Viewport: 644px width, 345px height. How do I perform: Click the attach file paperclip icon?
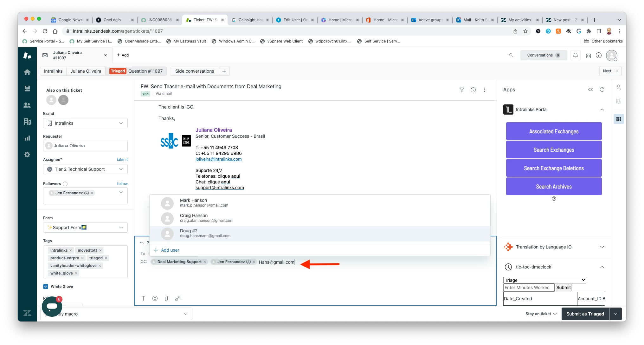pos(166,298)
